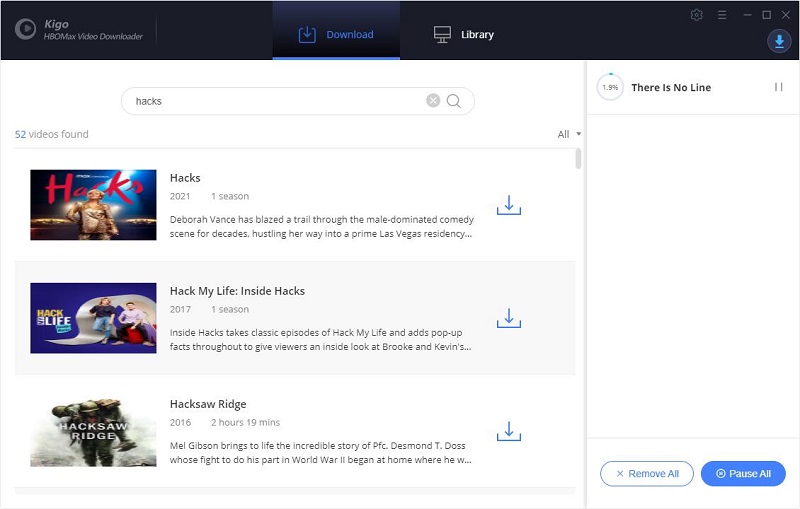Download the Hacks series

pyautogui.click(x=509, y=205)
